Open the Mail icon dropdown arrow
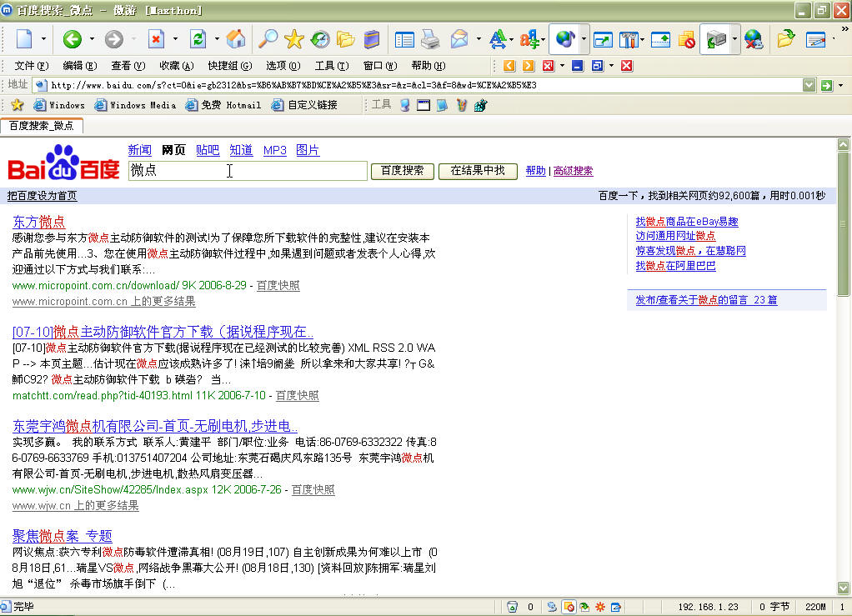This screenshot has height=616, width=852. (479, 39)
